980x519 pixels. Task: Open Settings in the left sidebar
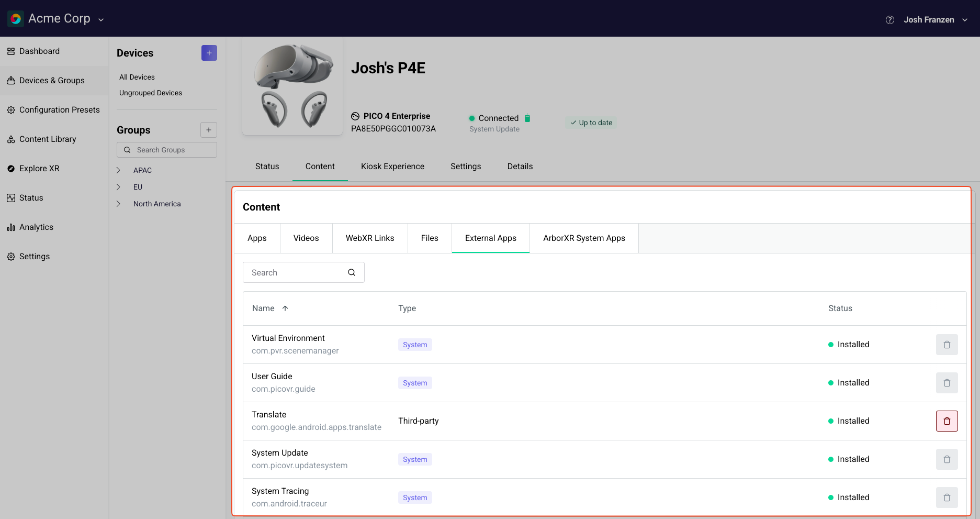pyautogui.click(x=54, y=257)
